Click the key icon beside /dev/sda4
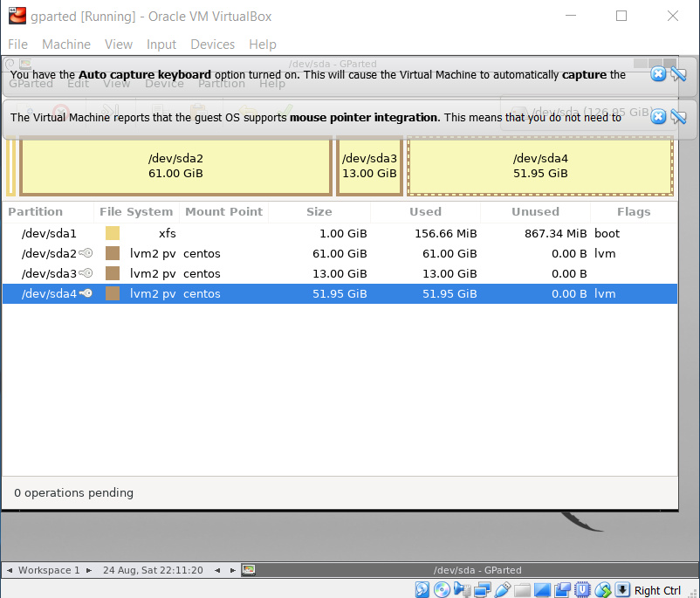 pyautogui.click(x=86, y=293)
